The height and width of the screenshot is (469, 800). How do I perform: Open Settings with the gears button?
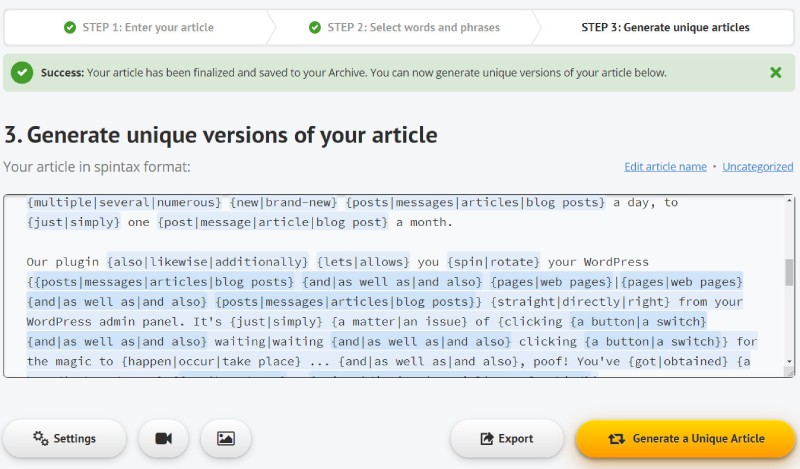coord(65,438)
